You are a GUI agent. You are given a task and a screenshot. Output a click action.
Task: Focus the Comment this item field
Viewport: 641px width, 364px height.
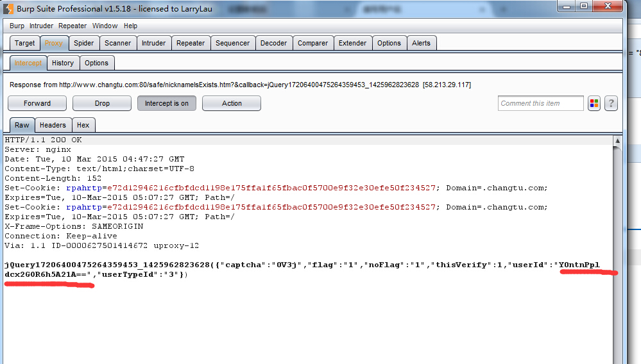(x=541, y=103)
